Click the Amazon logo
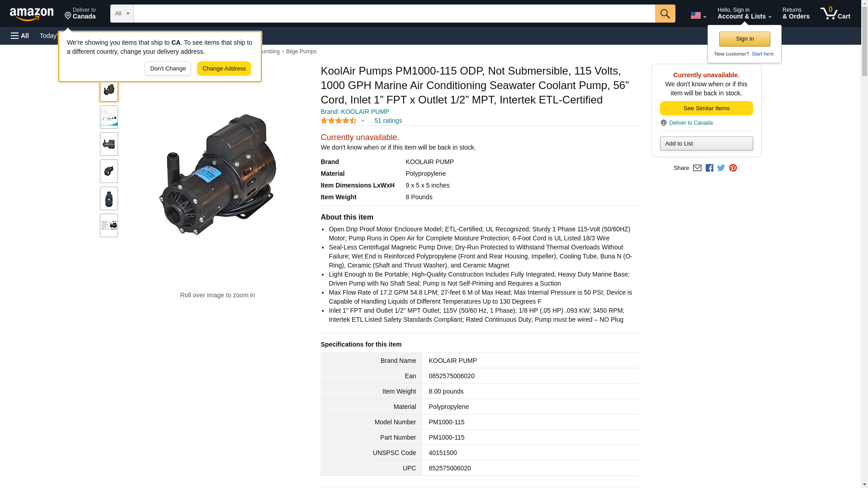868x488 pixels. coord(32,14)
